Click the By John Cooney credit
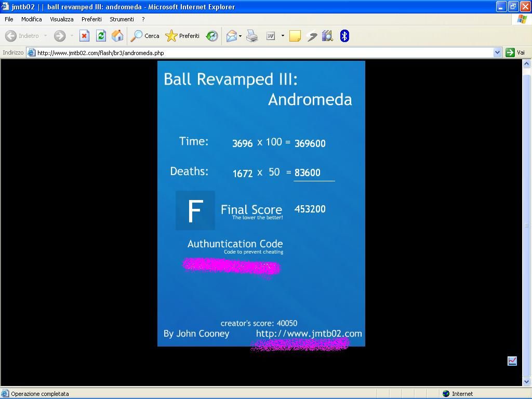This screenshot has height=399, width=532. [196, 334]
